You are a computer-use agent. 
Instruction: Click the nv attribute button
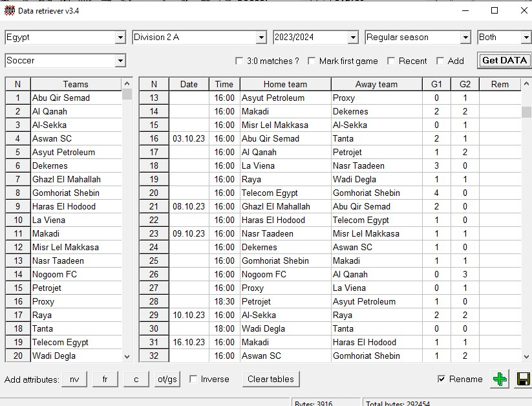tap(74, 379)
